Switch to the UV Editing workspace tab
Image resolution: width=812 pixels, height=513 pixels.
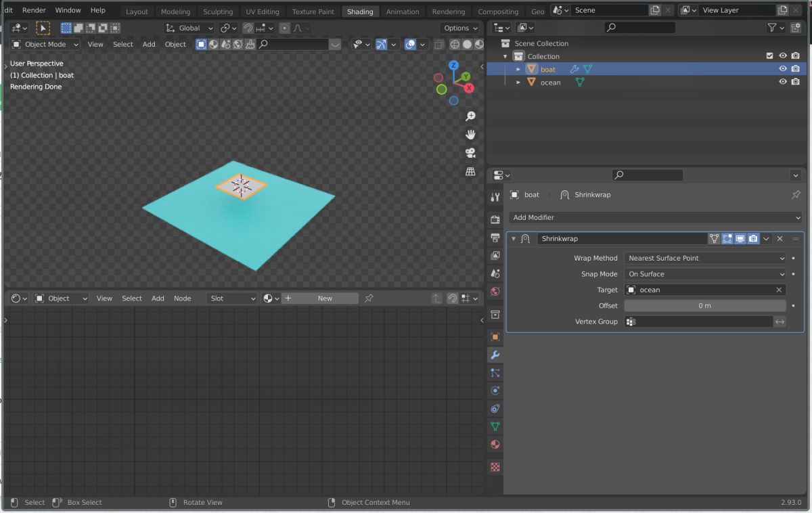pyautogui.click(x=263, y=12)
